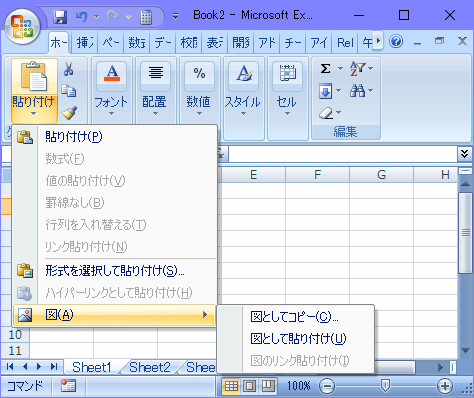
Task: Open the フォント group button
Action: 111,98
